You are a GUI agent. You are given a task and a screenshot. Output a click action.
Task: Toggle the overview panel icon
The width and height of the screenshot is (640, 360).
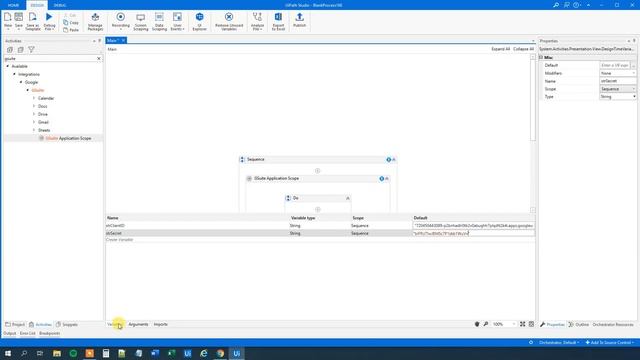pyautogui.click(x=531, y=324)
